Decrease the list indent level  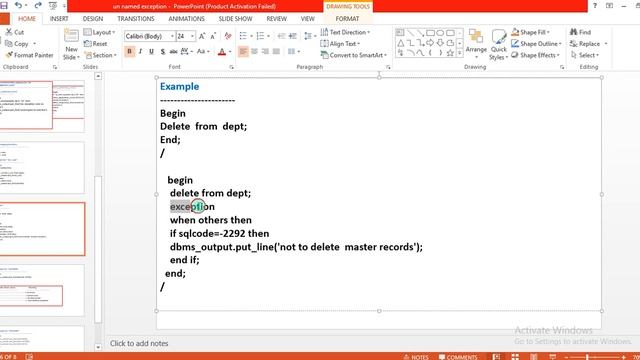pos(281,36)
